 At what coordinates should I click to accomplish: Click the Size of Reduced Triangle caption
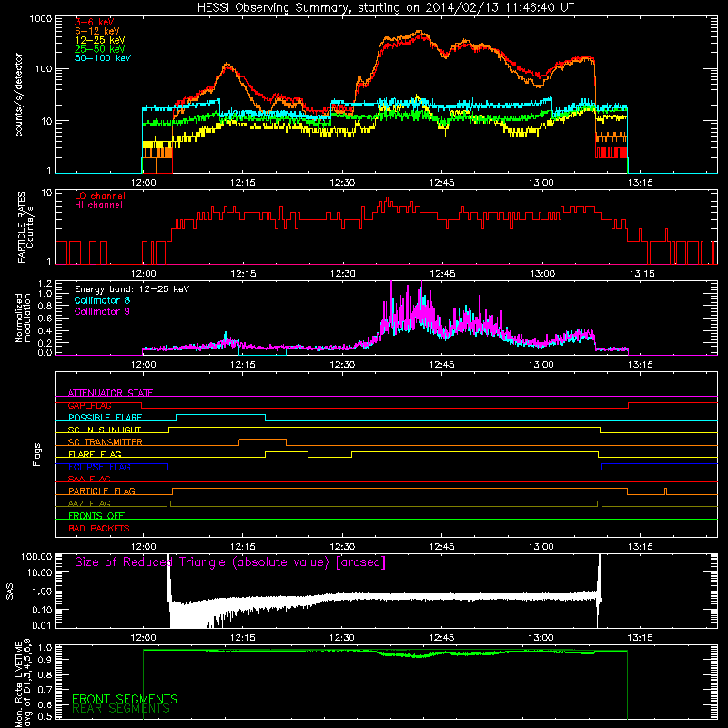point(230,562)
